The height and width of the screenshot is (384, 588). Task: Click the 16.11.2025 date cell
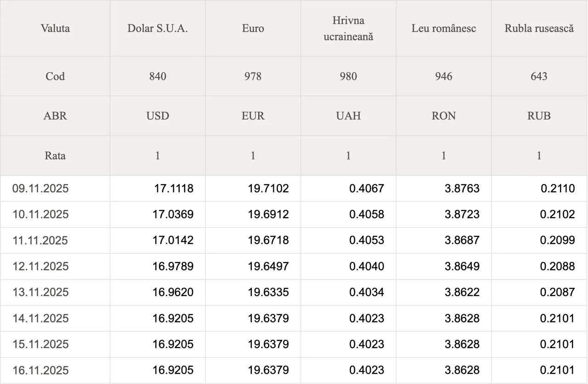point(40,370)
